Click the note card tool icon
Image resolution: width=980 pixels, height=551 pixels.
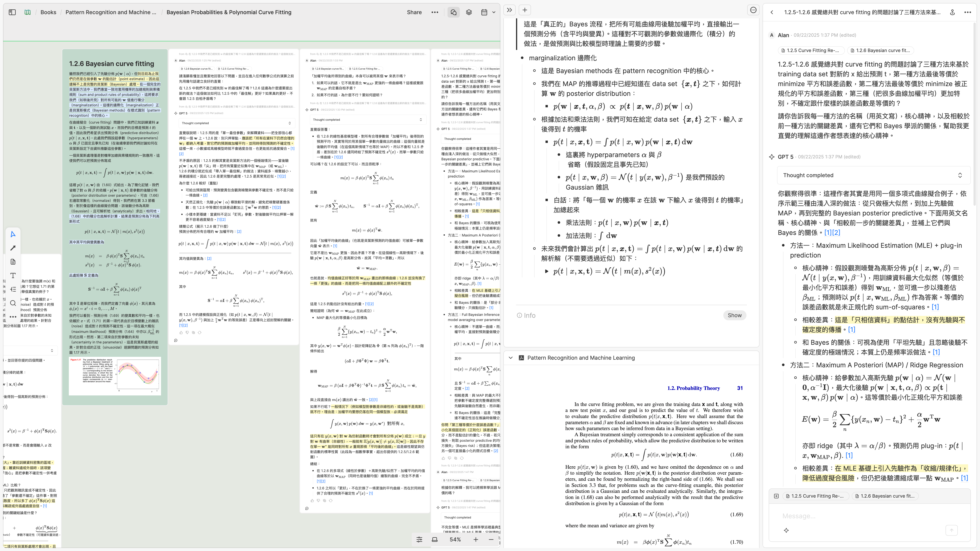13,262
